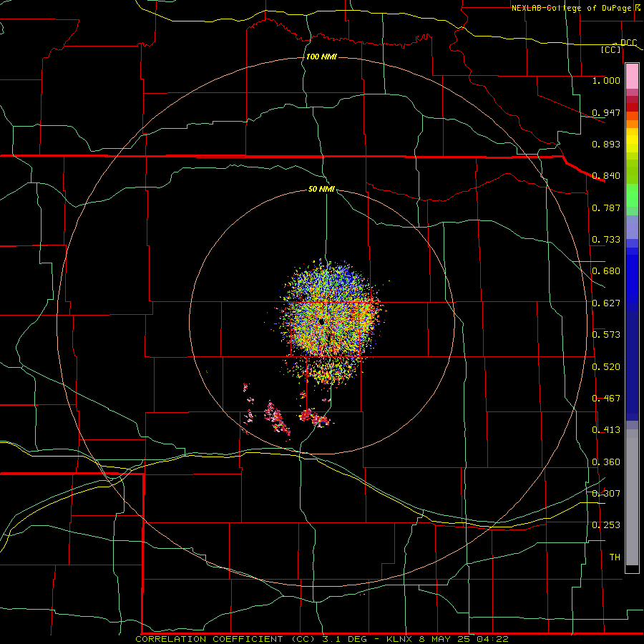Viewport: 644px width, 644px height.
Task: Click the 0.307 color scale label
Action: pos(606,494)
